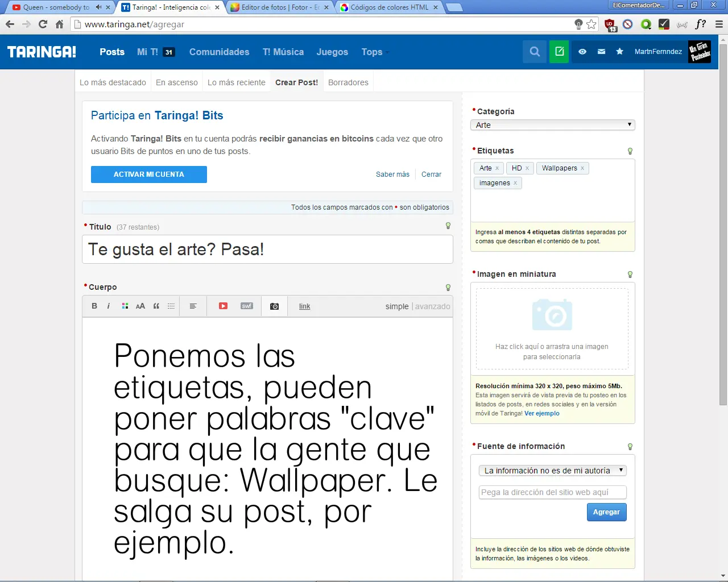Open text alignment options
Screen dimensions: 728x582
(193, 306)
